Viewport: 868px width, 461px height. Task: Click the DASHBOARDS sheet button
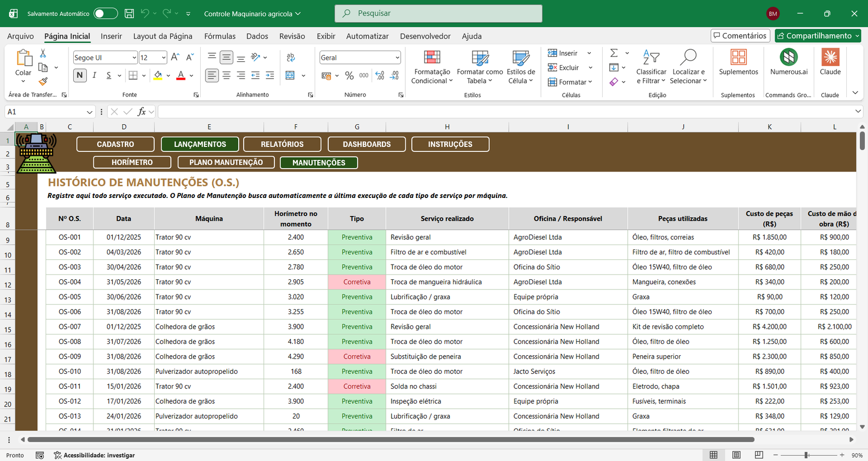pyautogui.click(x=367, y=144)
